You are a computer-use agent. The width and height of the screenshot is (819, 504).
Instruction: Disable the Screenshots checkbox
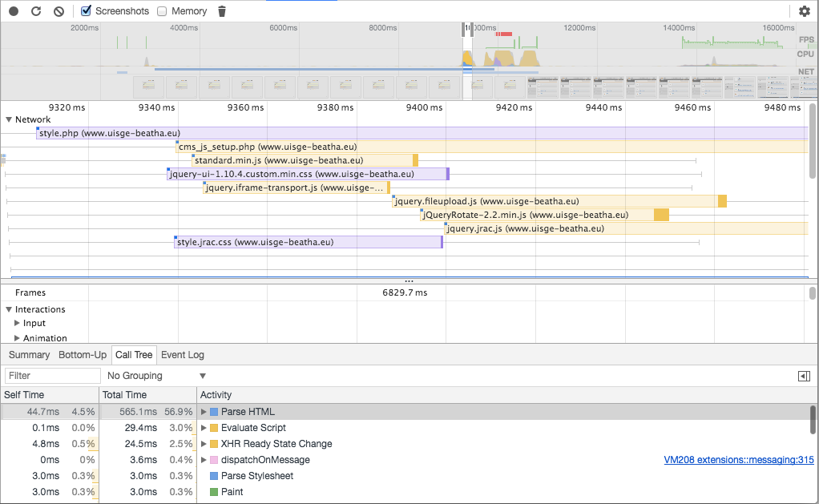(x=87, y=11)
